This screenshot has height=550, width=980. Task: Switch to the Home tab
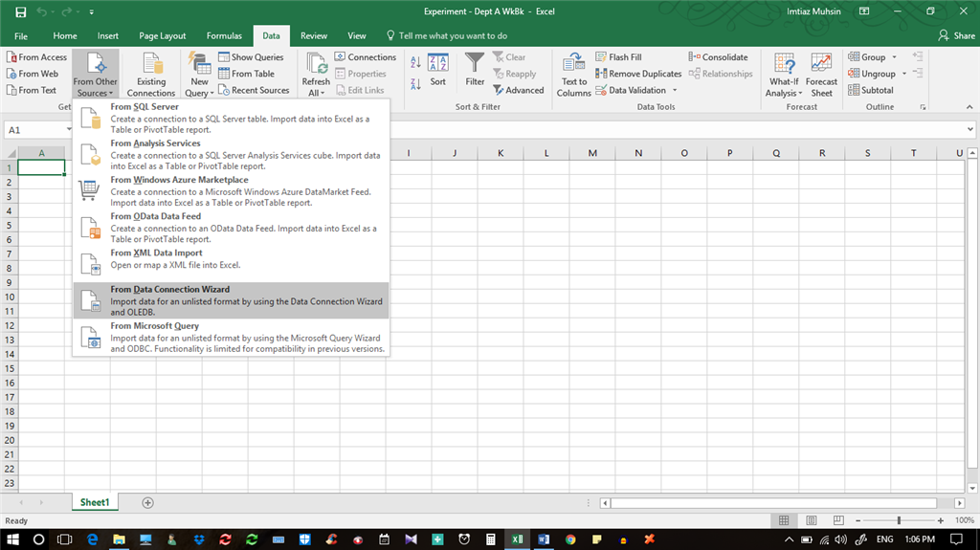click(x=65, y=36)
